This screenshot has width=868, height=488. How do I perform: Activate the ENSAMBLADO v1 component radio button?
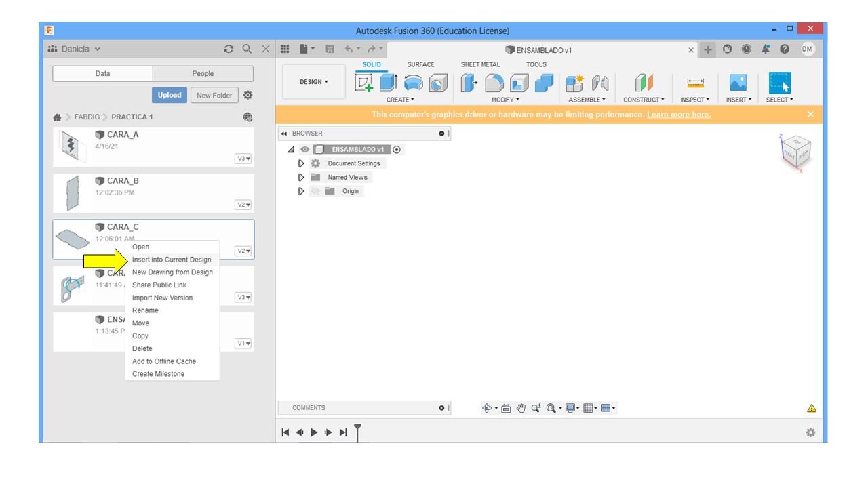tap(397, 150)
